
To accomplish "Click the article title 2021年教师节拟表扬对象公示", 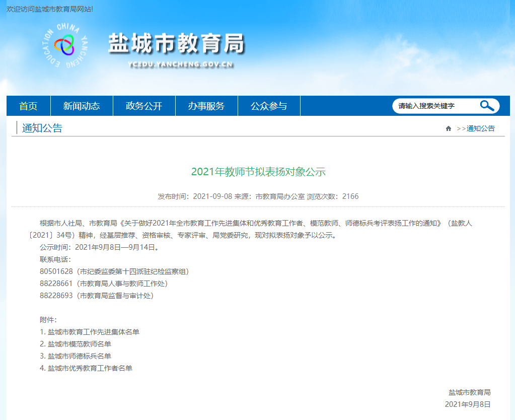I will [258, 172].
